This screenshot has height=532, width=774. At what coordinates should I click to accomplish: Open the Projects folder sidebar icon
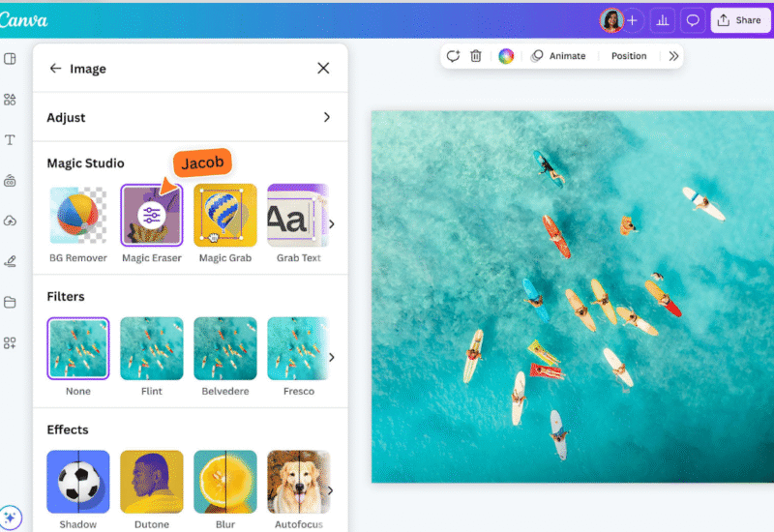10,302
